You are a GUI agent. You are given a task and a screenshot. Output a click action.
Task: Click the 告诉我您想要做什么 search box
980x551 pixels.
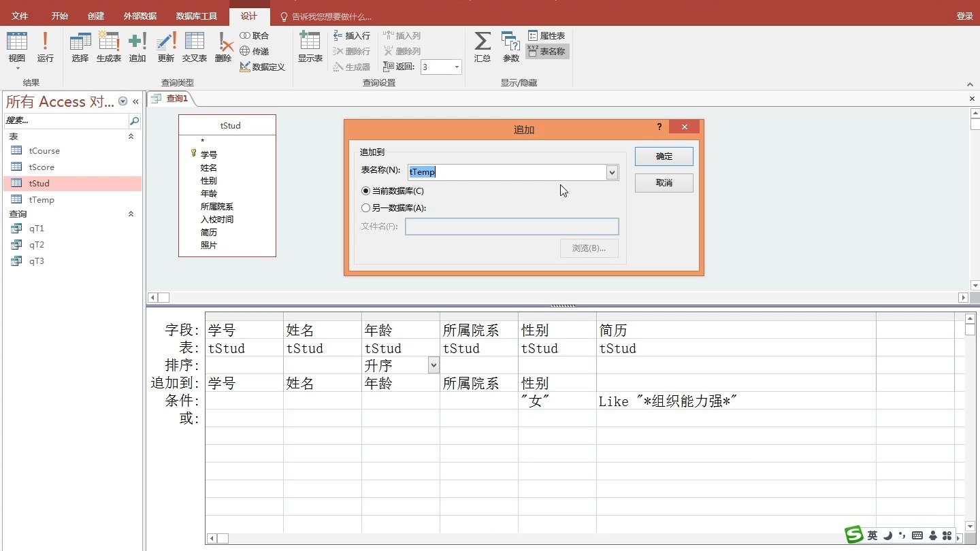coord(327,16)
